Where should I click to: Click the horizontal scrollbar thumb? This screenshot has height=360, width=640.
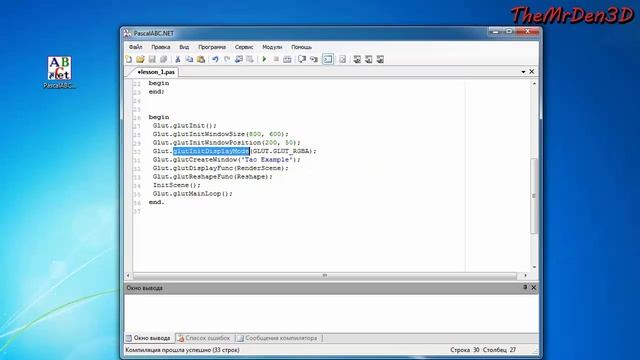pyautogui.click(x=325, y=276)
